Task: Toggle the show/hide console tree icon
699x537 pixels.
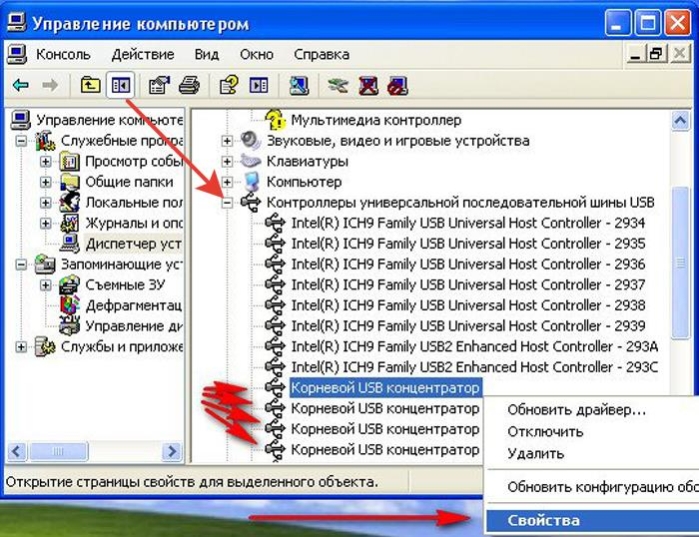Action: (x=120, y=85)
